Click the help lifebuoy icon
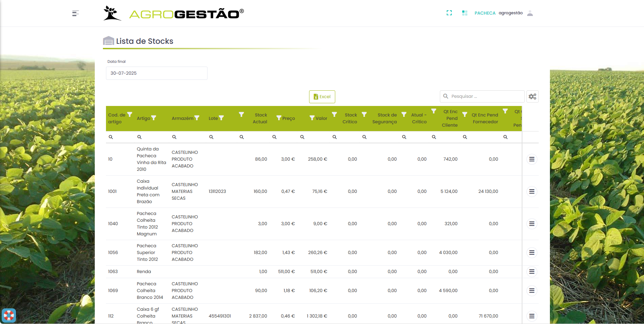 pyautogui.click(x=9, y=316)
